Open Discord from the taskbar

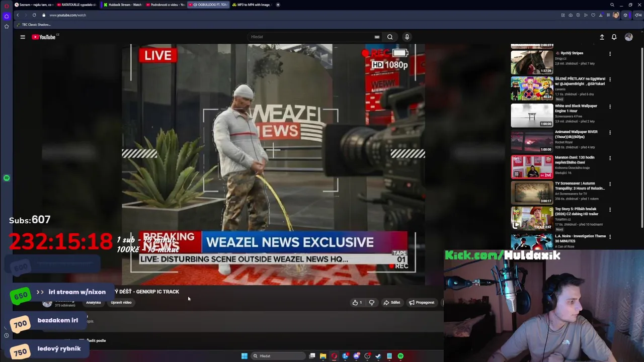point(356,356)
